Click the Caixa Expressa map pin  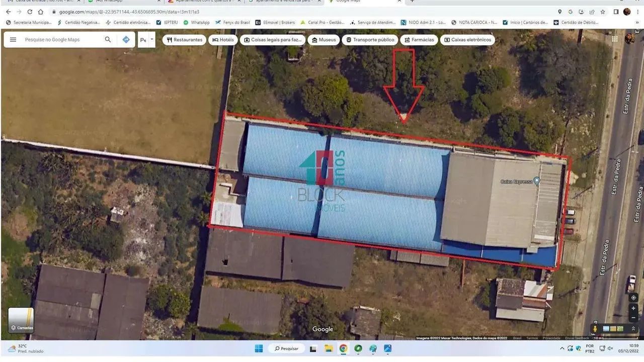pos(537,181)
